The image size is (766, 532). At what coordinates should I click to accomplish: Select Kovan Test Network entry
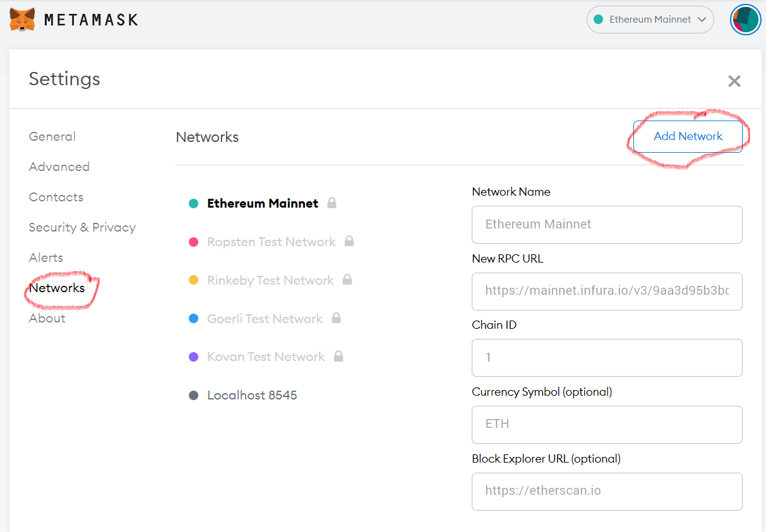click(266, 357)
